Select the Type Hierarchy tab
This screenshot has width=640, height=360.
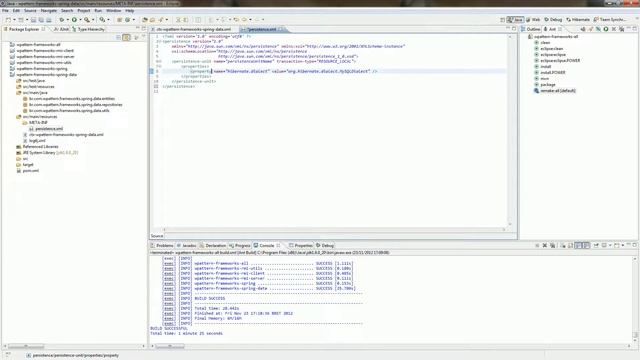click(88, 29)
